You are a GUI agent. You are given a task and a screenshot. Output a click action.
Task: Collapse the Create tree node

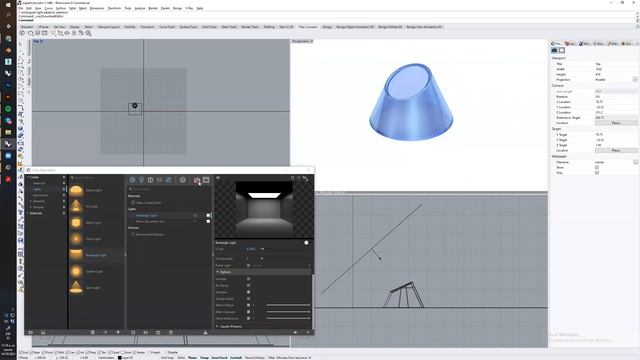(x=28, y=177)
